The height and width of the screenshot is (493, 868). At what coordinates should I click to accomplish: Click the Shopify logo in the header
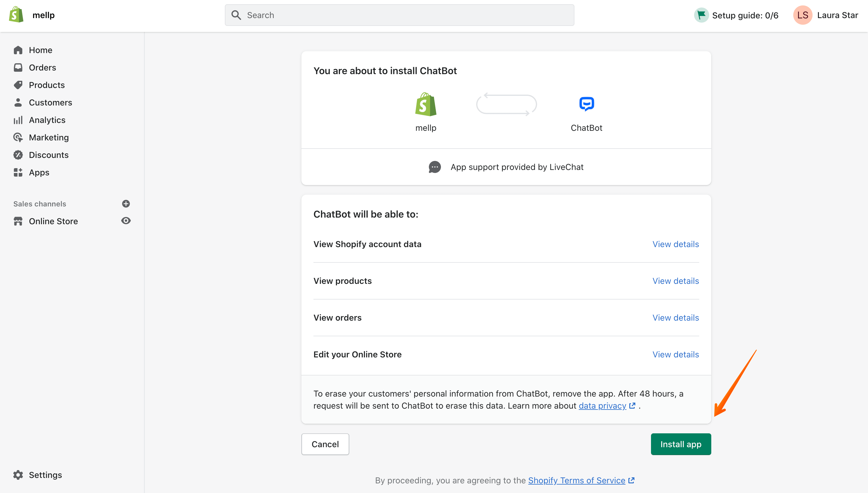[16, 15]
